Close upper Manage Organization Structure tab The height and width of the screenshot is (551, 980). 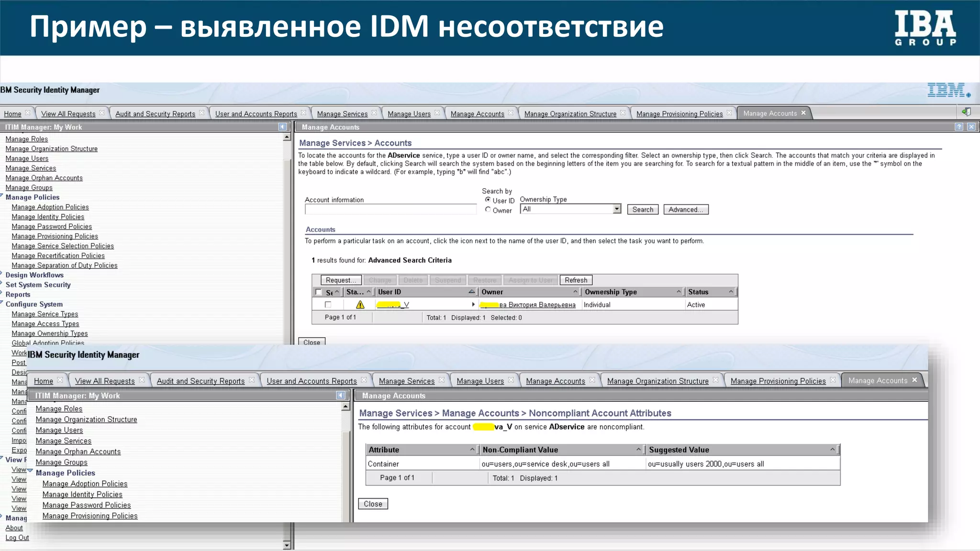coord(623,113)
